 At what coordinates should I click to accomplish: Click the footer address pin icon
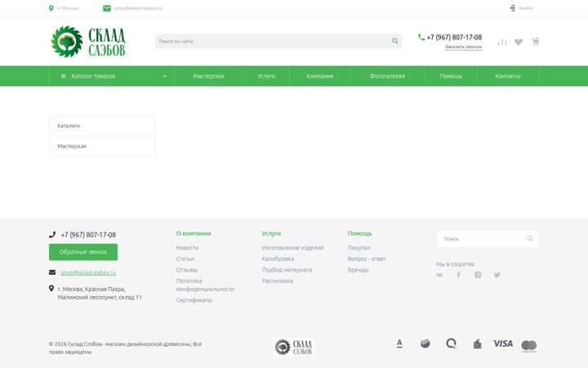pos(51,289)
